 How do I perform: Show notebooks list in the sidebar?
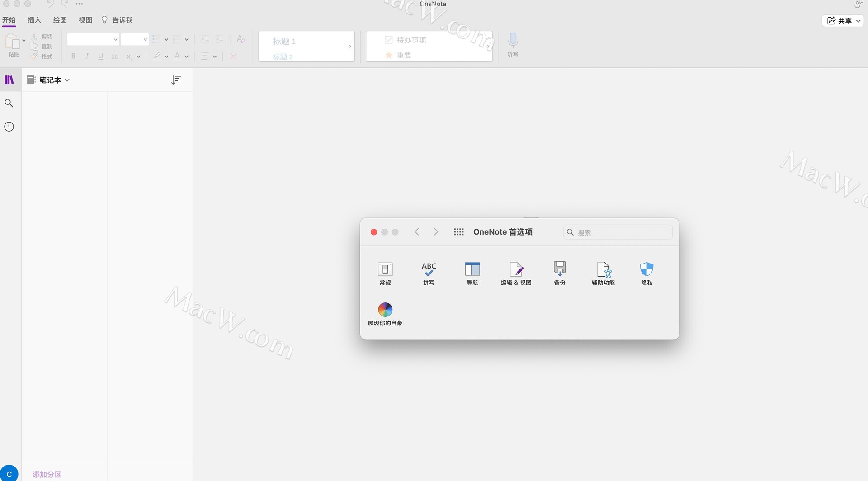tap(9, 80)
